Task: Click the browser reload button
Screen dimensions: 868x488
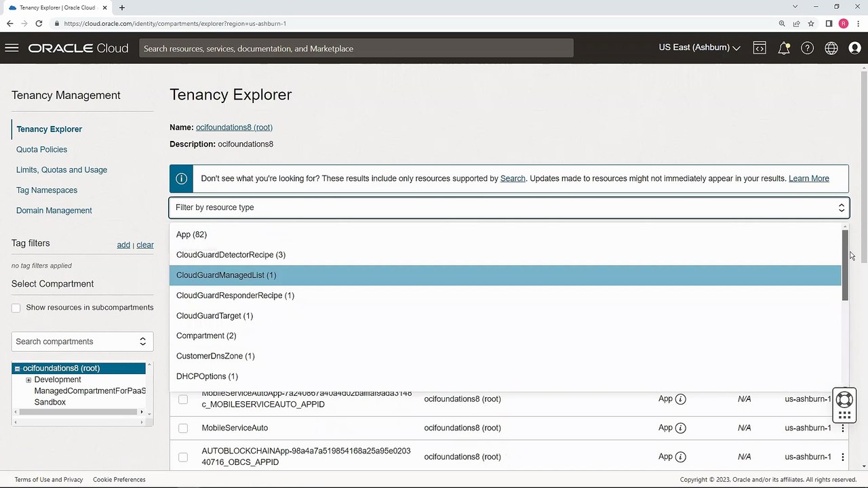Action: click(39, 24)
